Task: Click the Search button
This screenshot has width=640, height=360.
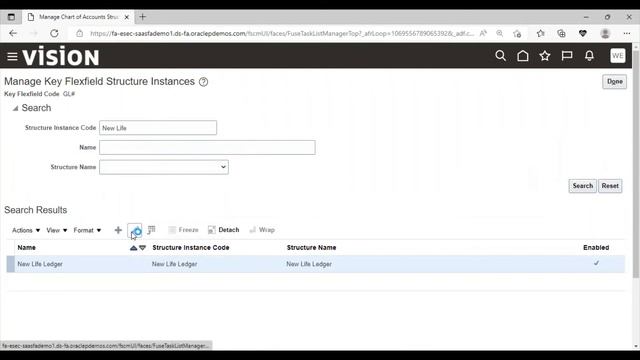Action: [x=582, y=186]
